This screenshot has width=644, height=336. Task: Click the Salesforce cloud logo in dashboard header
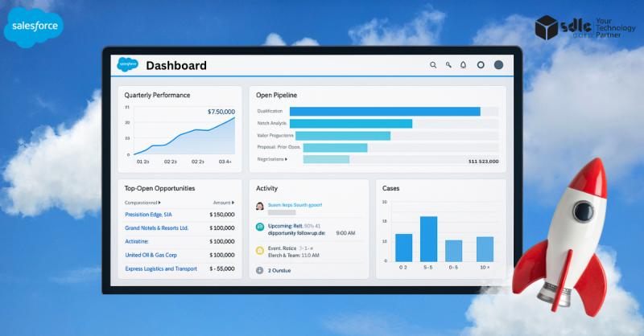pyautogui.click(x=128, y=65)
